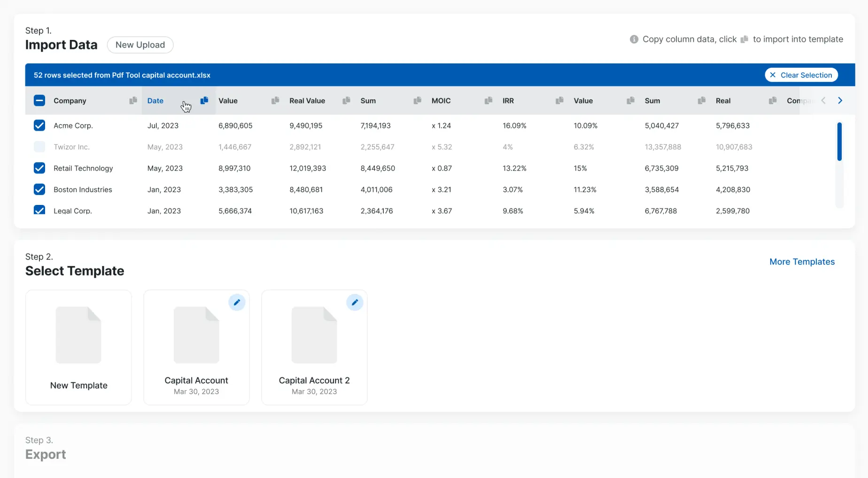Copy the IRR column data icon

[x=559, y=101]
